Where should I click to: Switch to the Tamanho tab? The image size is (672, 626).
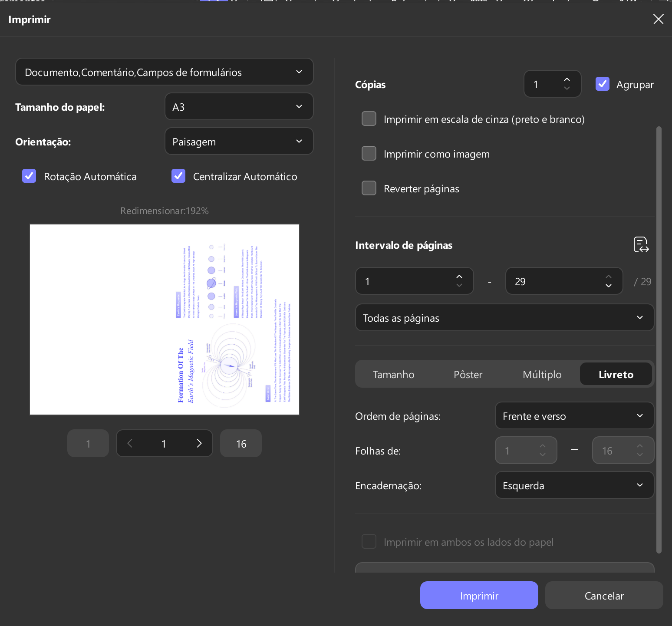[394, 374]
